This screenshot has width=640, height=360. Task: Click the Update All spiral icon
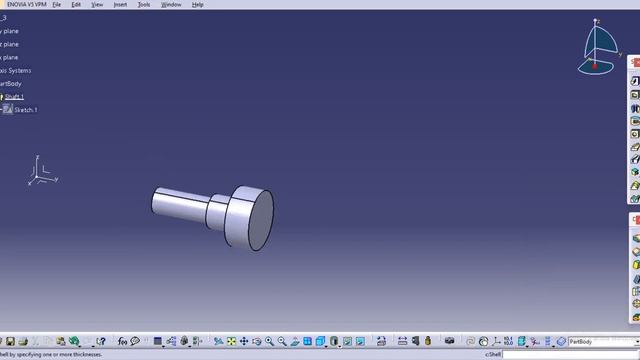click(x=470, y=341)
